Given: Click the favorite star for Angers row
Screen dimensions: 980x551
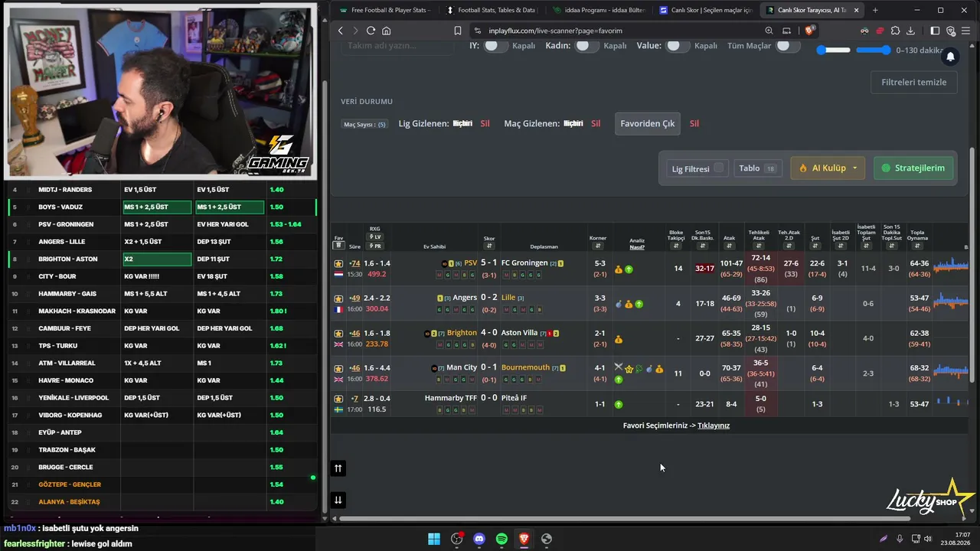Looking at the screenshot, I should point(338,298).
